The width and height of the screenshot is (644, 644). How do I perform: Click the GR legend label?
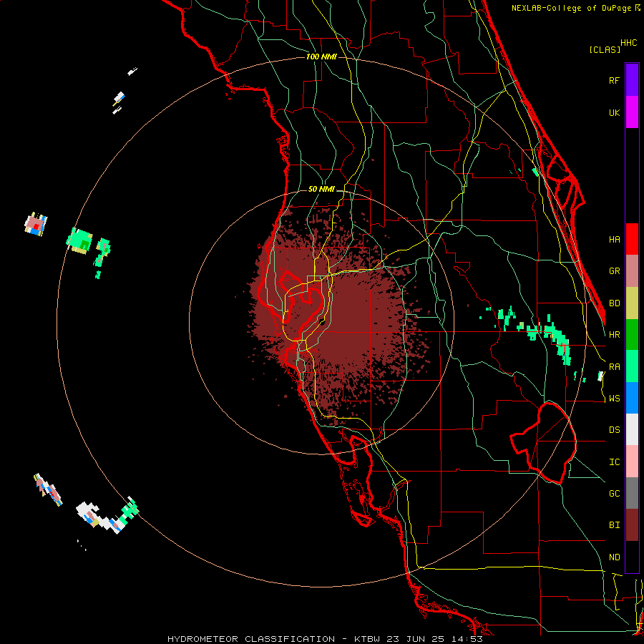pos(614,271)
